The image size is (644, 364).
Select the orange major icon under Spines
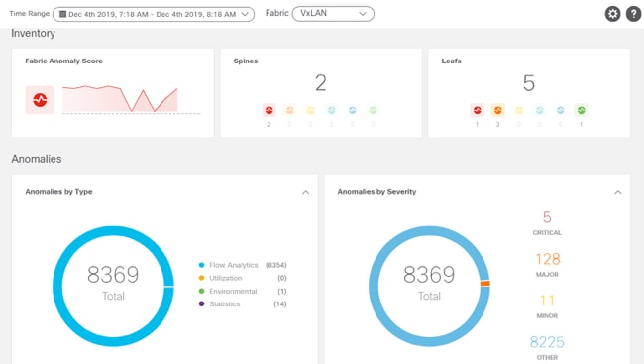290,110
